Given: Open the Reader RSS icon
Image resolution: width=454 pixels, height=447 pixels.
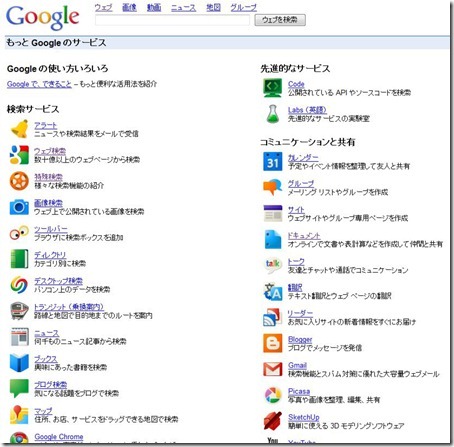Looking at the screenshot, I should point(273,318).
